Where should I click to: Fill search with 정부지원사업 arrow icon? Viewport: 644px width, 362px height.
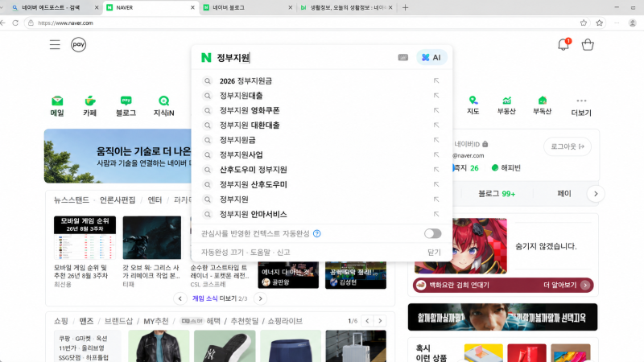pos(436,154)
